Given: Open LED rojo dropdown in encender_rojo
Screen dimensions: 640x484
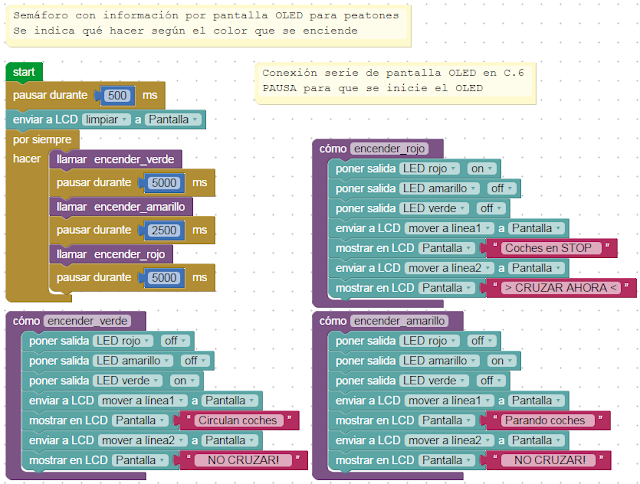Looking at the screenshot, I should [x=429, y=169].
